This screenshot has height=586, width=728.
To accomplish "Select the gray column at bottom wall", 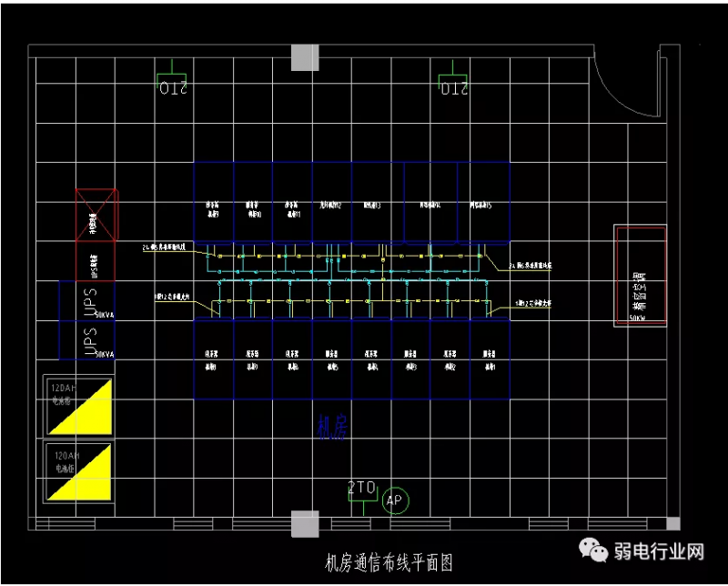I will coord(305,524).
